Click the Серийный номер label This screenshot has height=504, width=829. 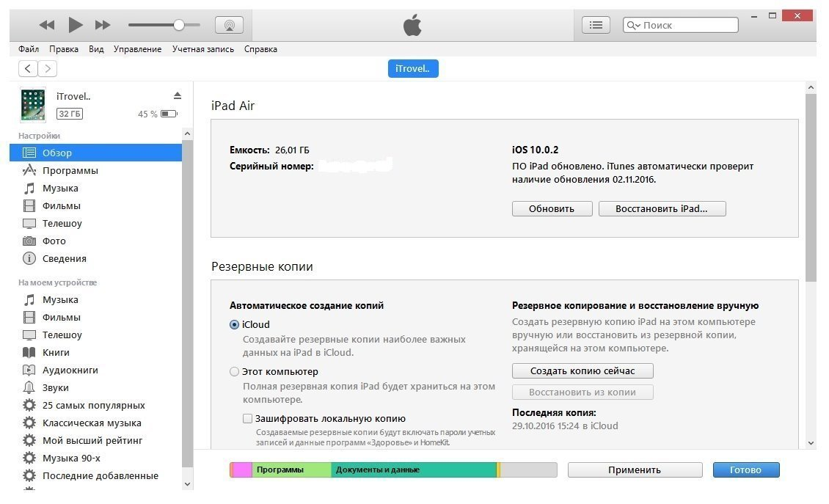(271, 166)
